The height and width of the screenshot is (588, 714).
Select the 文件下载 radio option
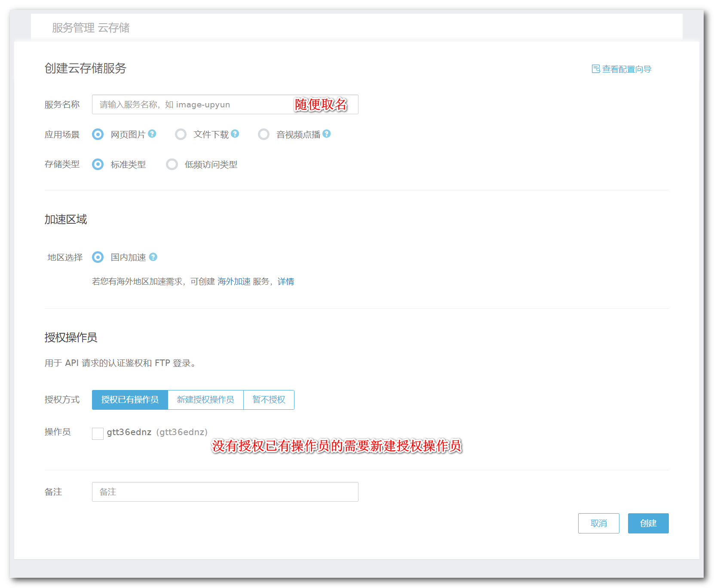click(x=181, y=134)
